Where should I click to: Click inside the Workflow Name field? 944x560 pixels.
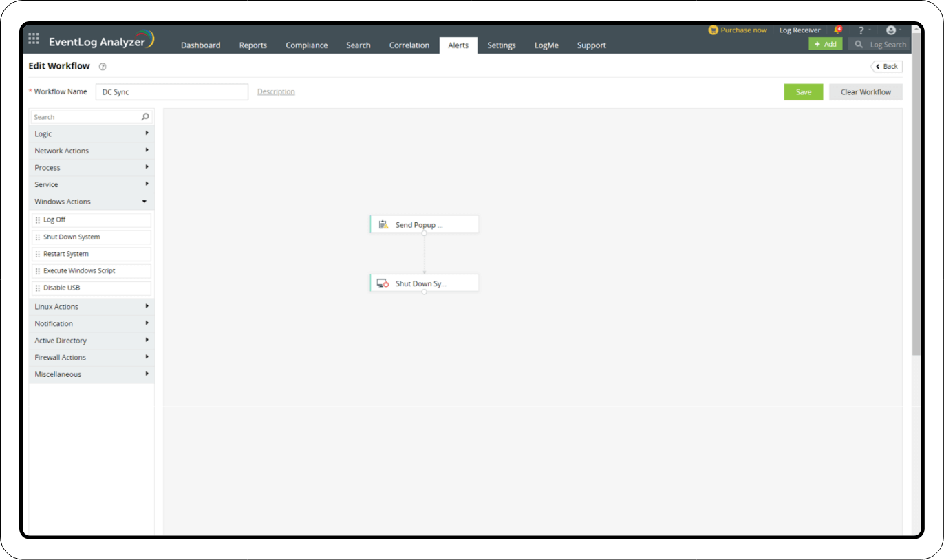coord(171,91)
